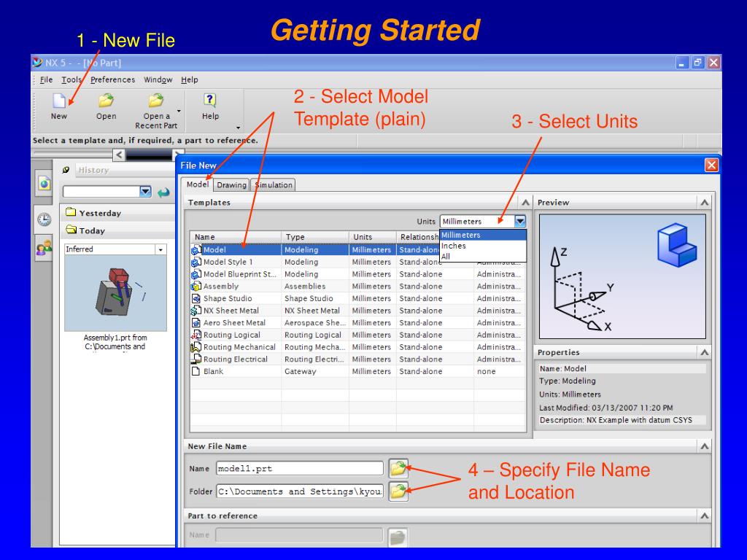
Task: Click the Assemblies type cell
Action: pyautogui.click(x=315, y=286)
